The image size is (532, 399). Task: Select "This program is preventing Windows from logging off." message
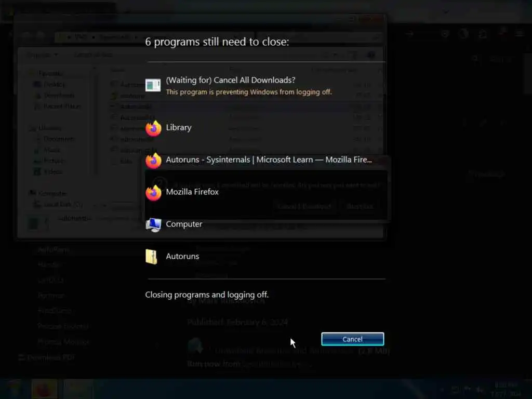click(x=249, y=92)
